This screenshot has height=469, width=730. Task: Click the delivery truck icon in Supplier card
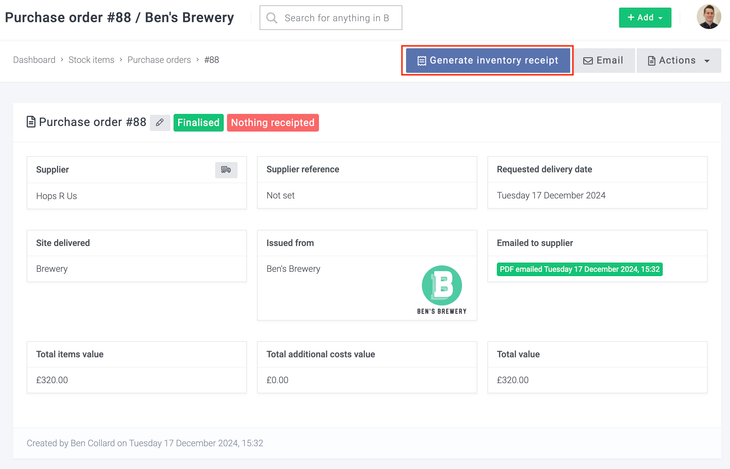226,170
